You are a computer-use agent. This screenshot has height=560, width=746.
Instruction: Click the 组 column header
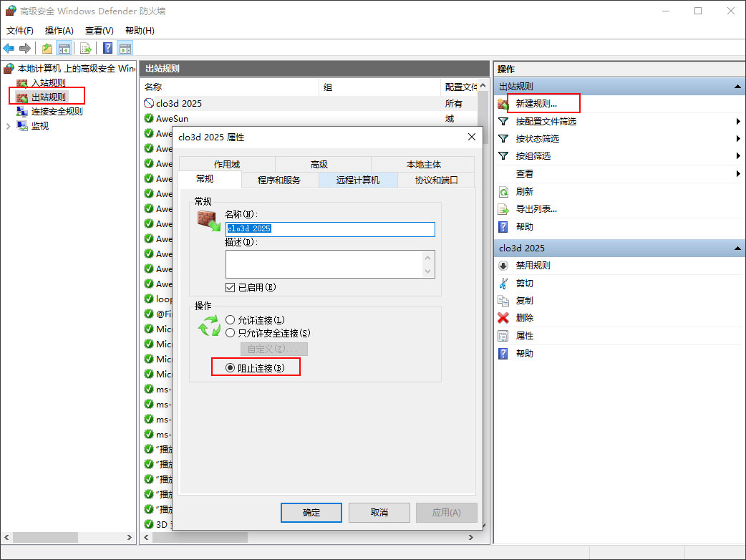coord(379,87)
